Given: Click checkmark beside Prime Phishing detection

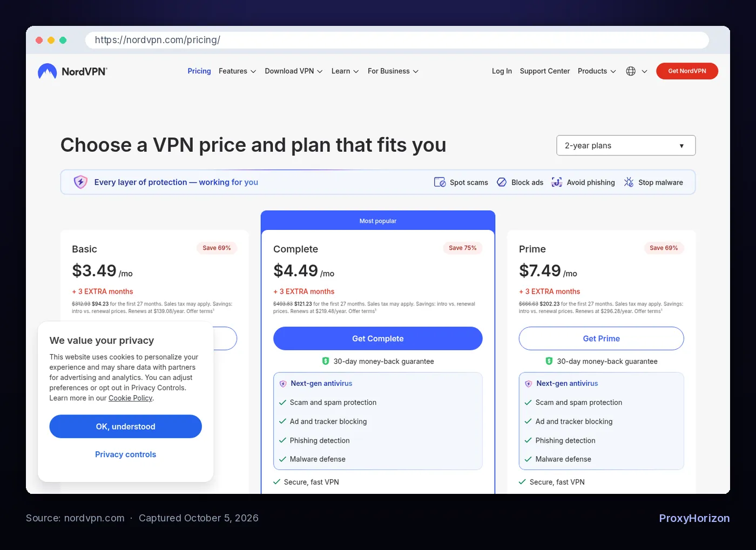Looking at the screenshot, I should click(x=528, y=440).
